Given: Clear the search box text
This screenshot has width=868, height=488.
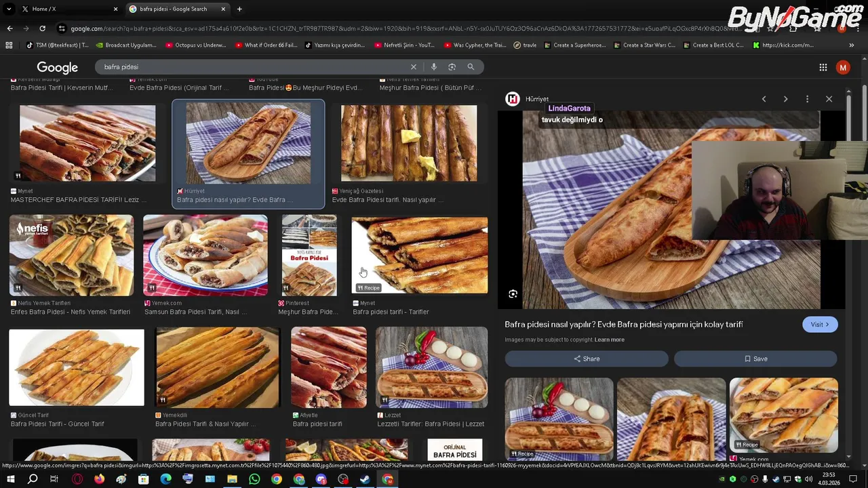Looking at the screenshot, I should [413, 67].
